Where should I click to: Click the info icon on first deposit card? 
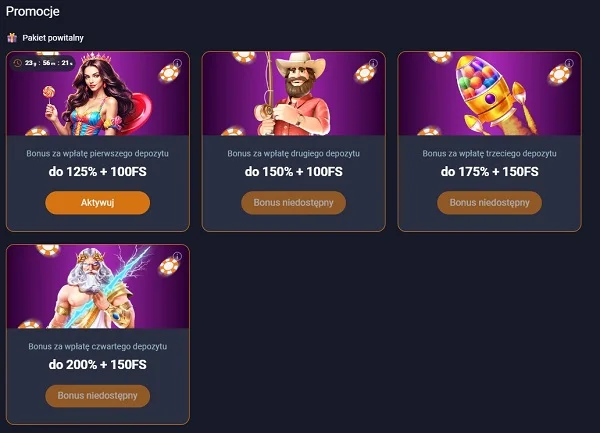(x=177, y=62)
